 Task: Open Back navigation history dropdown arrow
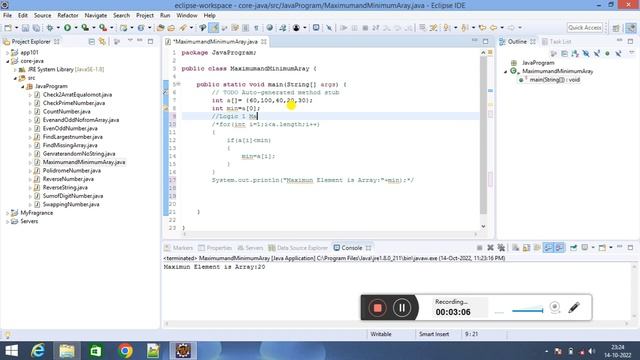[x=502, y=28]
